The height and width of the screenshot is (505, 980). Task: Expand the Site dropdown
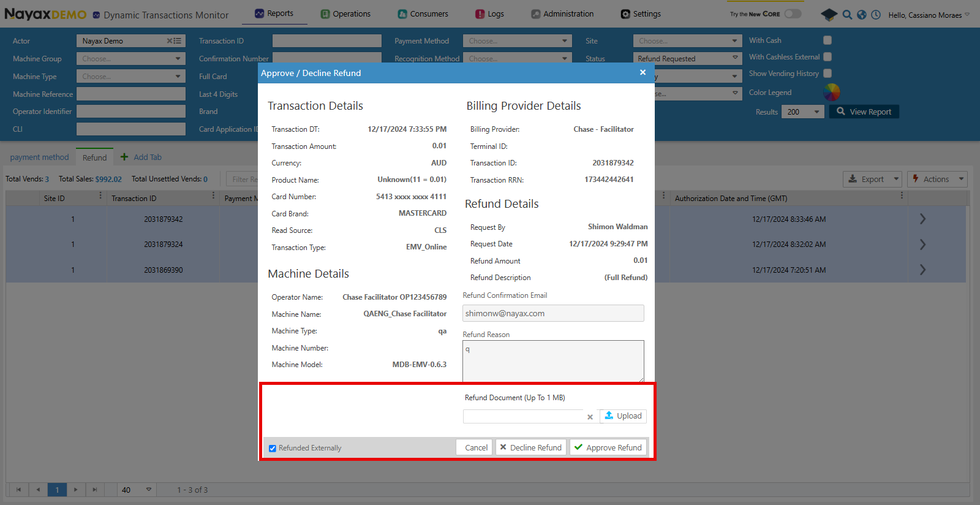coord(735,41)
